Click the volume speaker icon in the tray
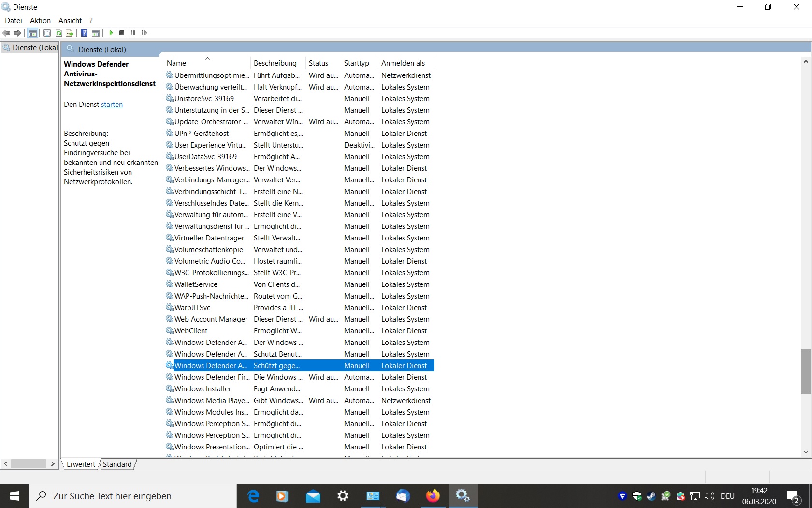The width and height of the screenshot is (812, 508). click(x=710, y=496)
